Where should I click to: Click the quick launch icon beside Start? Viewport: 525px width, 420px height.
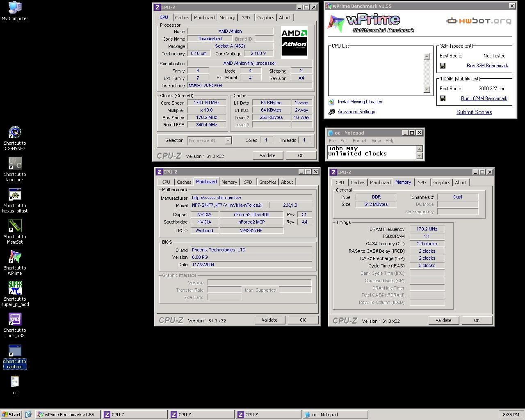28,415
